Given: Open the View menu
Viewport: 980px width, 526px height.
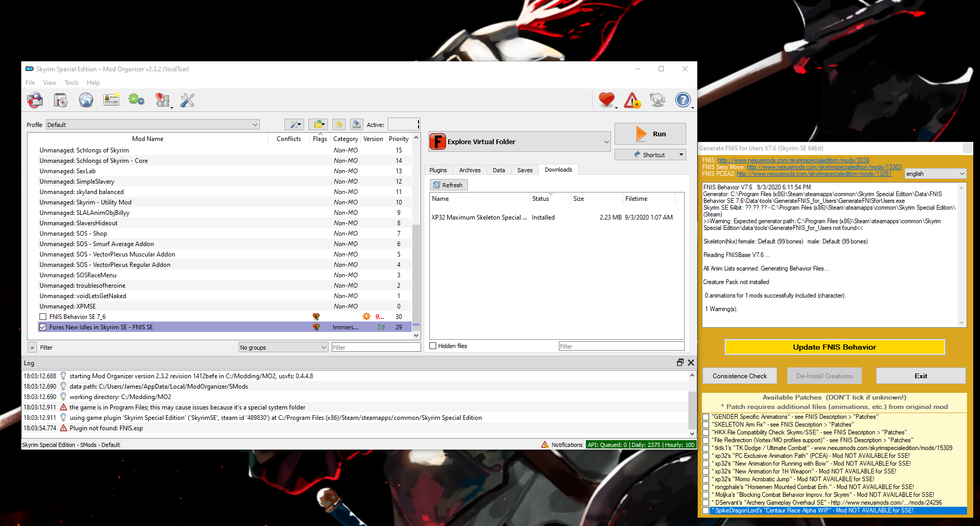Looking at the screenshot, I should coord(49,83).
